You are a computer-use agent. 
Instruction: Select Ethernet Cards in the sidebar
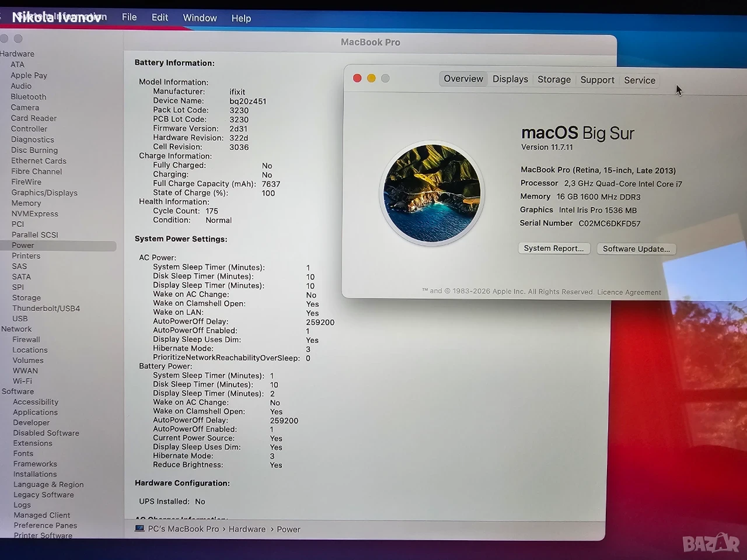click(x=39, y=161)
